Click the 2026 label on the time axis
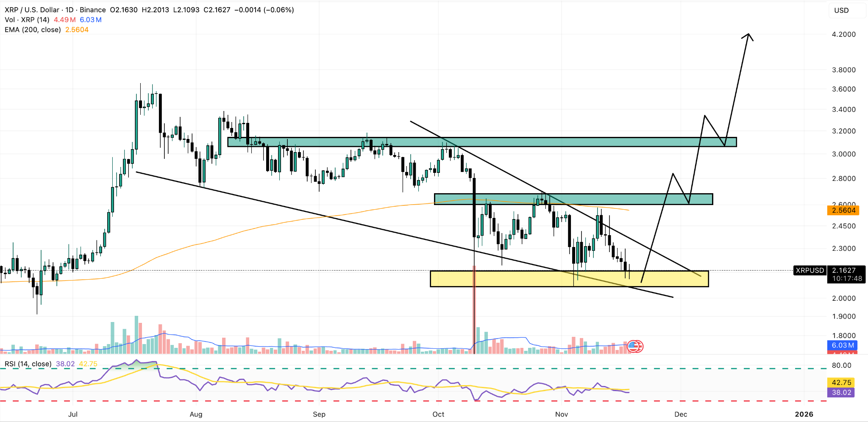Viewport: 868px width, 422px height. [x=804, y=414]
